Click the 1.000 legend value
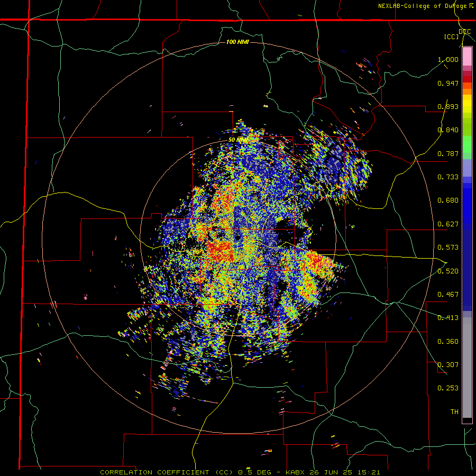Viewport: 476px width, 476px height. click(x=448, y=59)
